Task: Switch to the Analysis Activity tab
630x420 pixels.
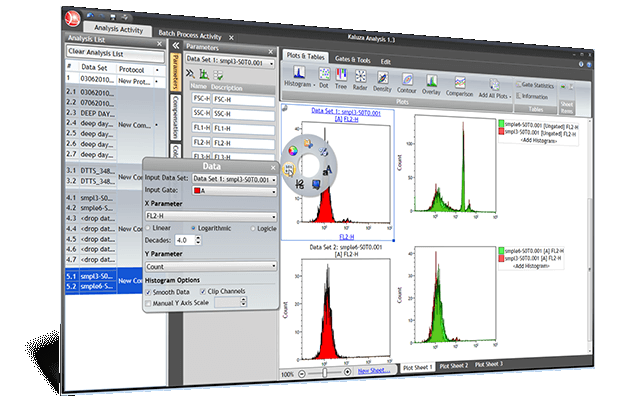Action: pyautogui.click(x=118, y=29)
